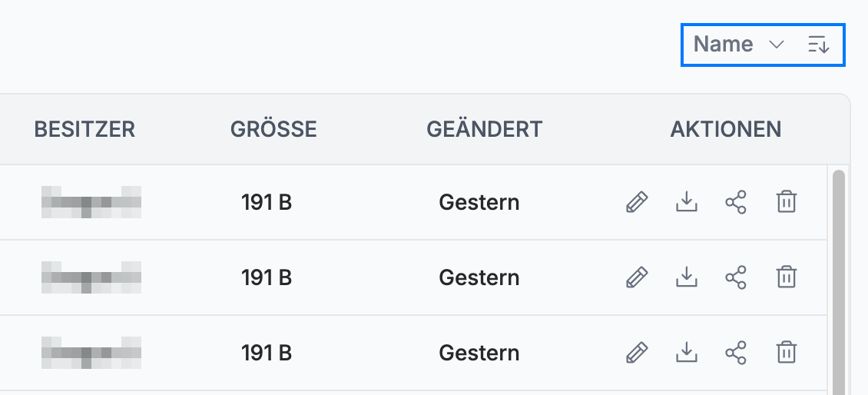Download the file in the third row
This screenshot has width=868, height=395.
tap(687, 352)
